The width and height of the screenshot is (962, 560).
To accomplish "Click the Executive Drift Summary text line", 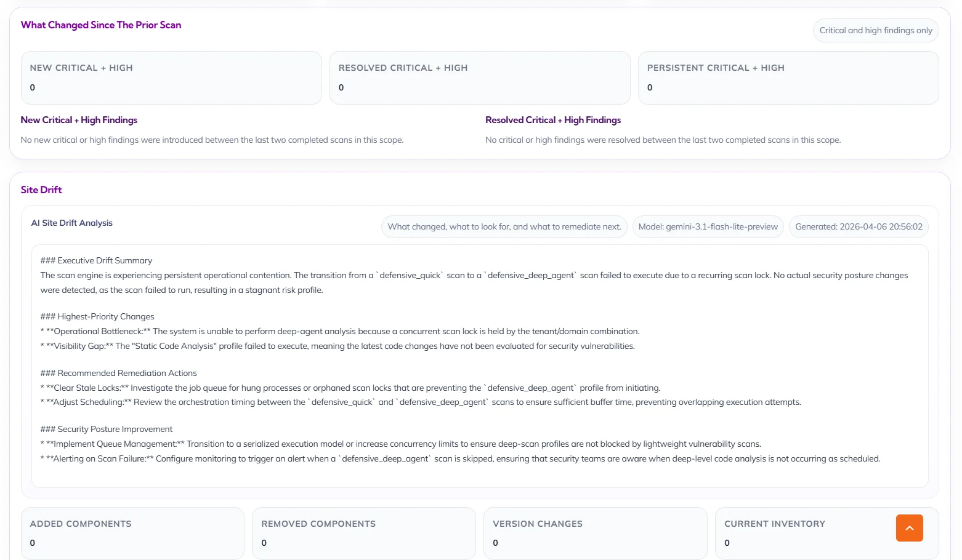I will pyautogui.click(x=96, y=261).
